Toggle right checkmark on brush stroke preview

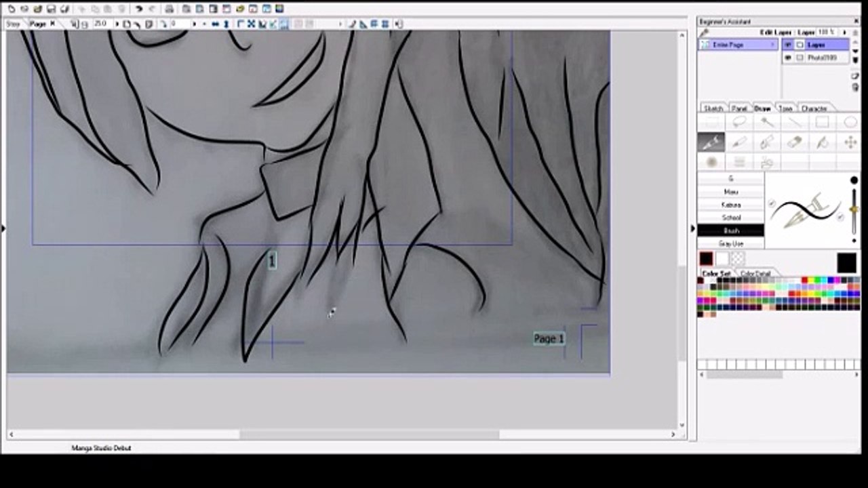pos(840,217)
